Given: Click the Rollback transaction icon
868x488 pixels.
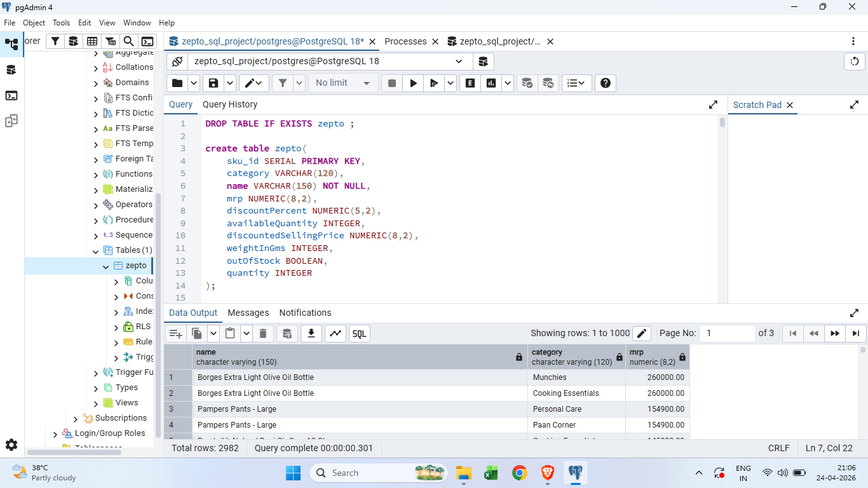Looking at the screenshot, I should [x=548, y=83].
